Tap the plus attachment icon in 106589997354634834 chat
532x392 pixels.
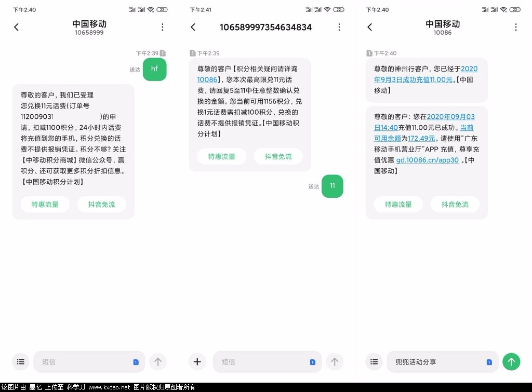pos(197,362)
